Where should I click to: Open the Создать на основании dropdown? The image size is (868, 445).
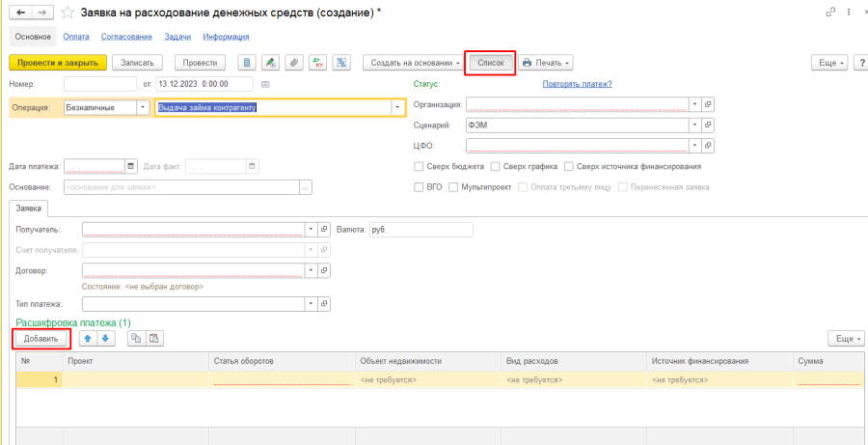click(412, 63)
